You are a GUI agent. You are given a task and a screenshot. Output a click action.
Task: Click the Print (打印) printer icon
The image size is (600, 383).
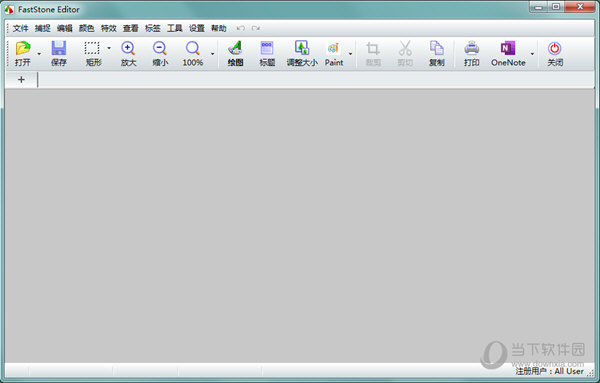click(x=471, y=48)
